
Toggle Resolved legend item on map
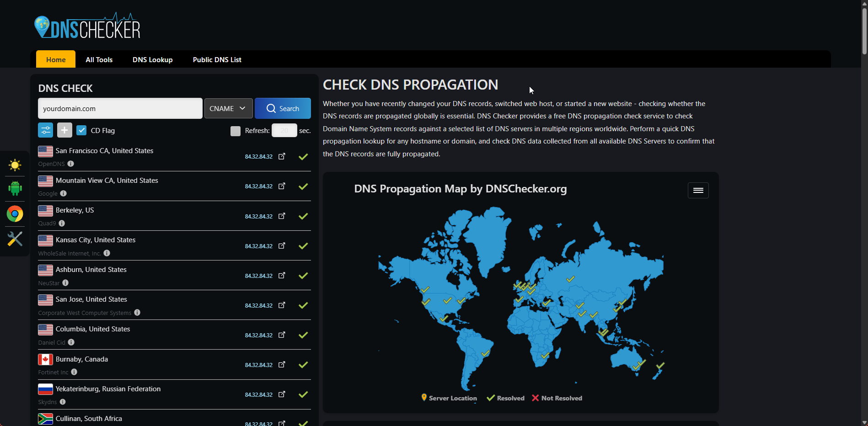506,398
